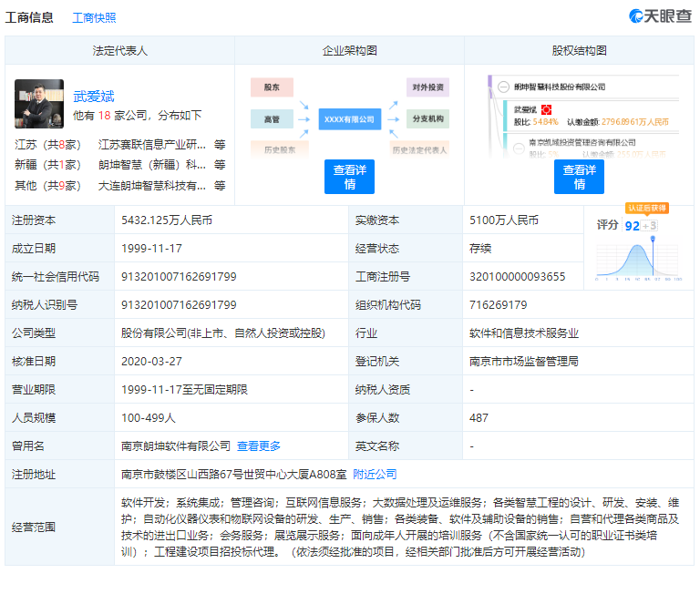Image resolution: width=700 pixels, height=594 pixels.
Task: Click the legal representative's photo
Action: pyautogui.click(x=39, y=104)
